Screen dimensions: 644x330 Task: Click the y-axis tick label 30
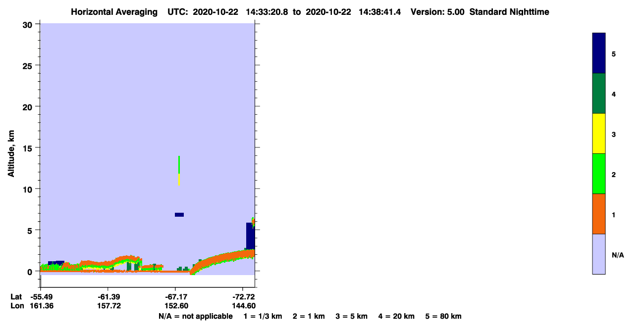coord(29,24)
